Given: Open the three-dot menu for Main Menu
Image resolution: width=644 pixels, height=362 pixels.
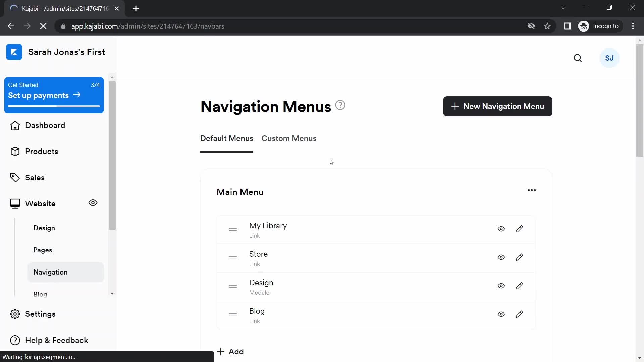Looking at the screenshot, I should click(x=532, y=190).
